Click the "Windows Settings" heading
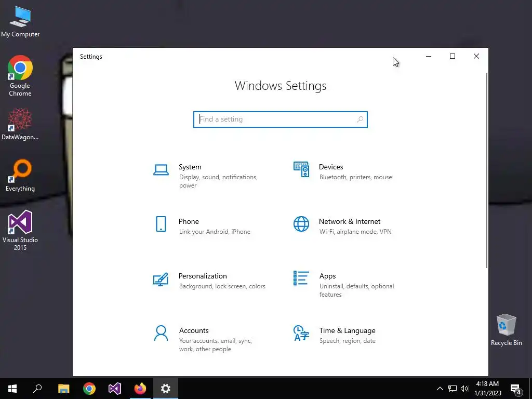The height and width of the screenshot is (399, 532). 280,86
